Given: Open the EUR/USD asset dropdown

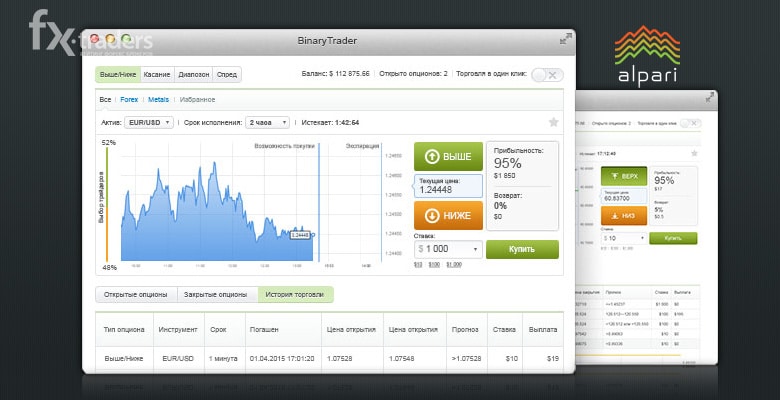Looking at the screenshot, I should pyautogui.click(x=148, y=122).
